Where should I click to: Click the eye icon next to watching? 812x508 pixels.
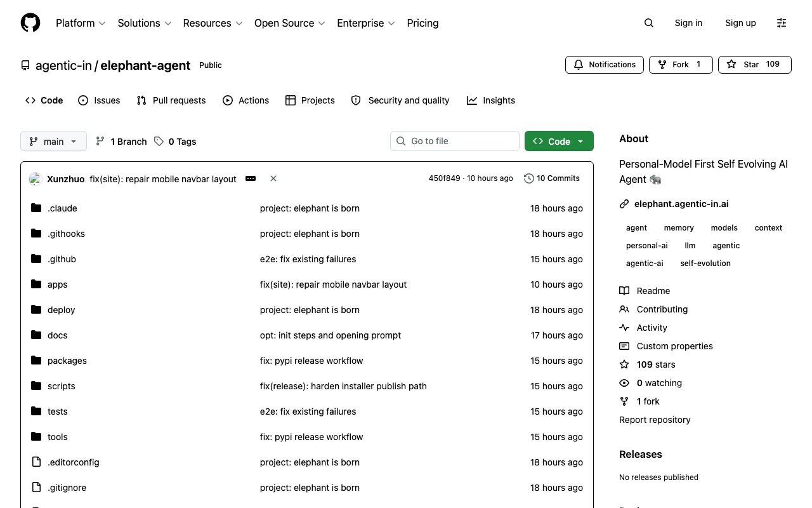tap(624, 383)
